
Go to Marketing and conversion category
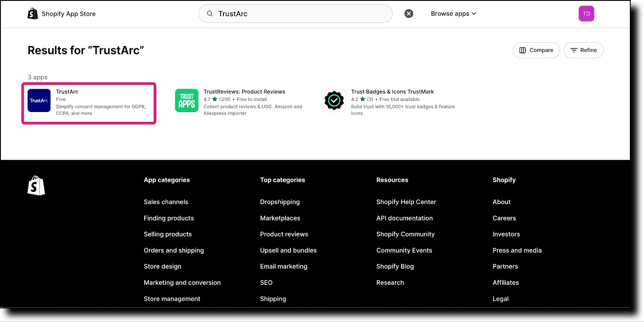[182, 283]
